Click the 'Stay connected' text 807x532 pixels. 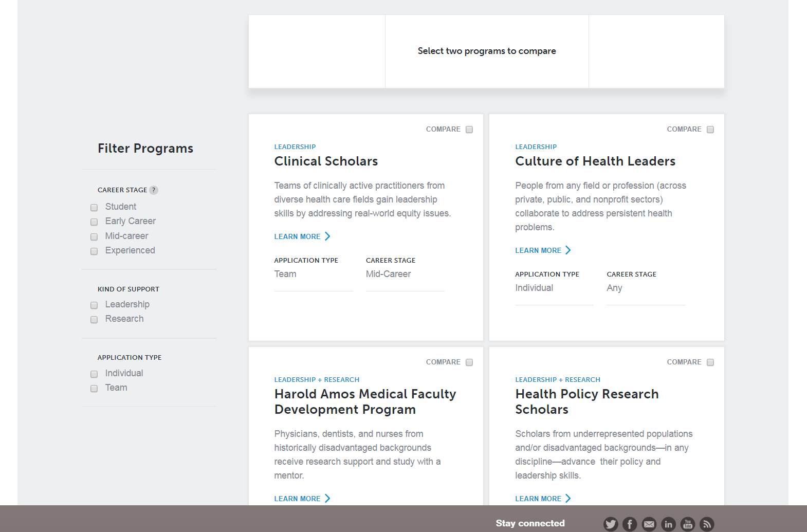pos(530,523)
